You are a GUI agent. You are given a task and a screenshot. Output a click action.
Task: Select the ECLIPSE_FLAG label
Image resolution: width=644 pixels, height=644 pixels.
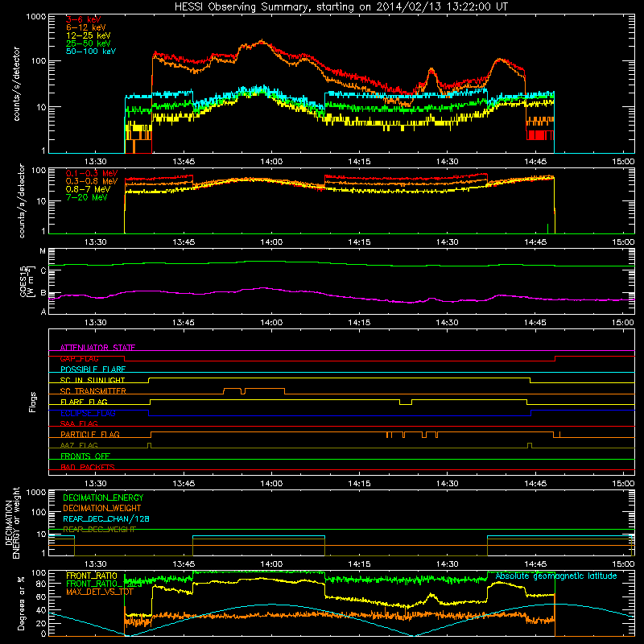[x=88, y=413]
